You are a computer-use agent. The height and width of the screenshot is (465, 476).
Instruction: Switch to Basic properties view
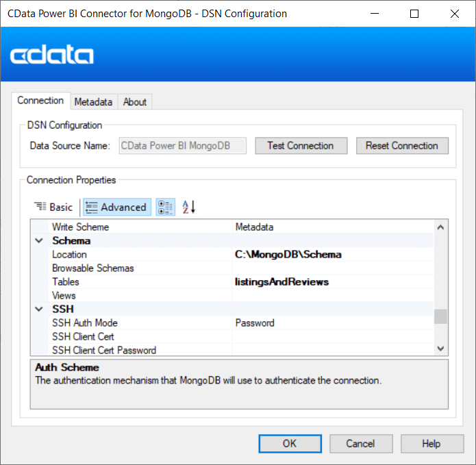pyautogui.click(x=53, y=207)
